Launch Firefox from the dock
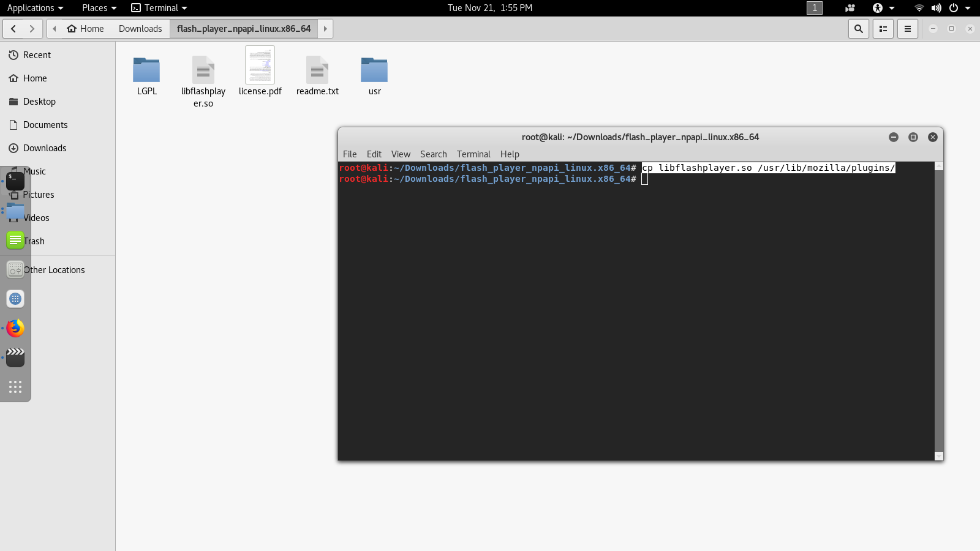Screen dimensions: 980x551 pyautogui.click(x=15, y=328)
